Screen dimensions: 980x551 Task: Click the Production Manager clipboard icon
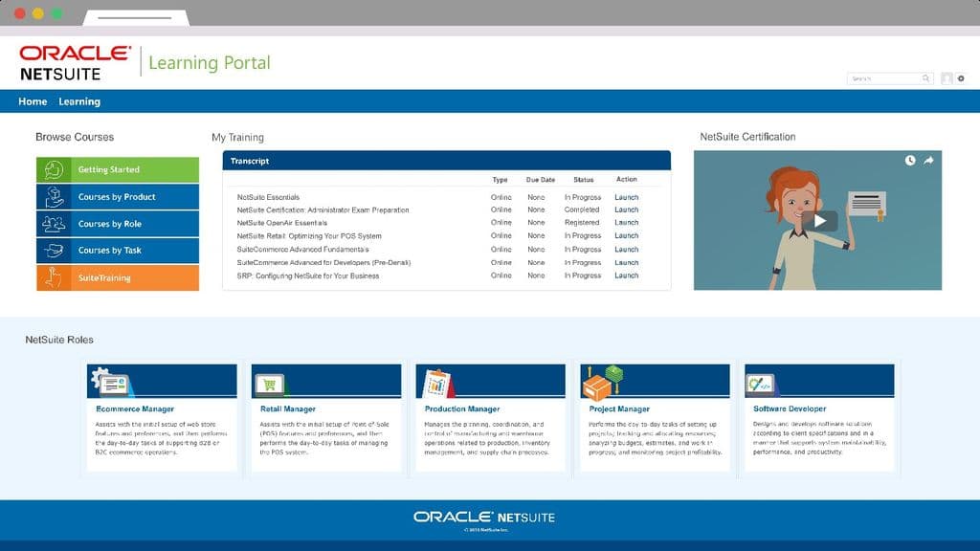click(x=438, y=383)
